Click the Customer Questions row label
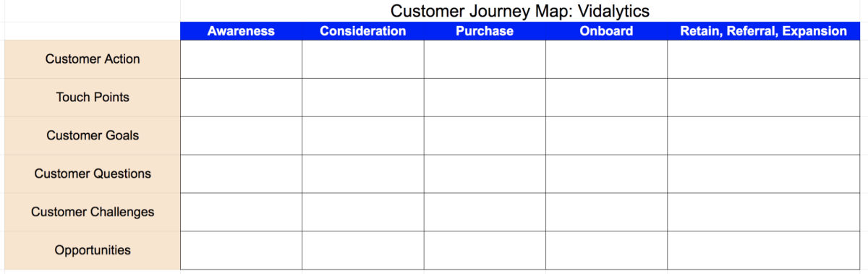This screenshot has height=274, width=868. tap(93, 174)
